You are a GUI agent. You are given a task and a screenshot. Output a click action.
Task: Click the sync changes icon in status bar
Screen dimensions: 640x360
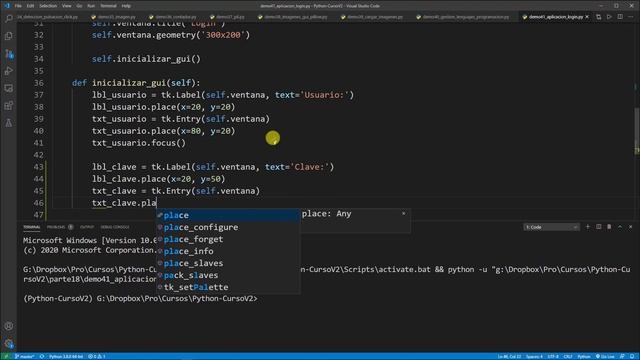pos(42,357)
